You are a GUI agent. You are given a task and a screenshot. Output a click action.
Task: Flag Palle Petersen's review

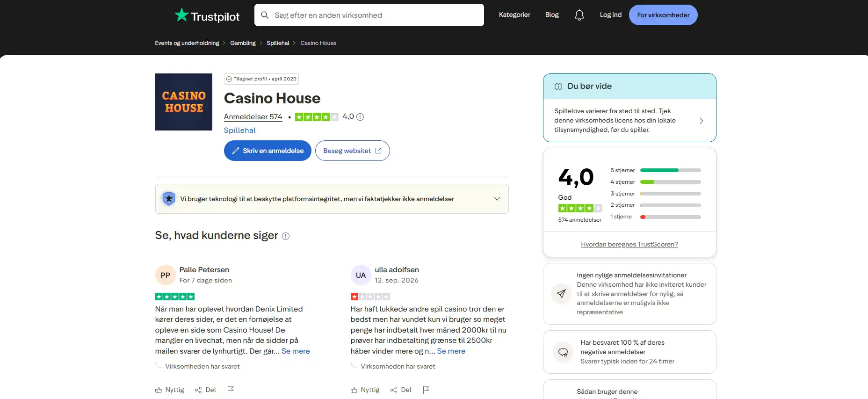(231, 390)
